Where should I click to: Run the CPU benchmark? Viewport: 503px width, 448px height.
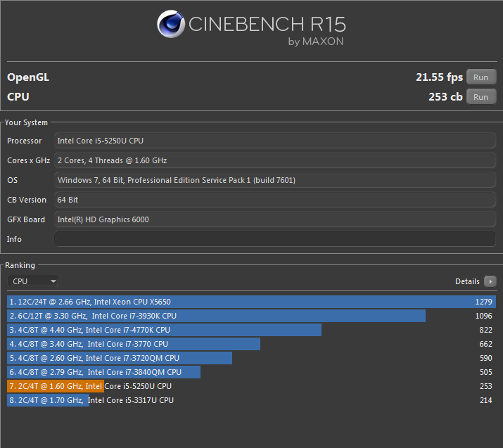[480, 97]
